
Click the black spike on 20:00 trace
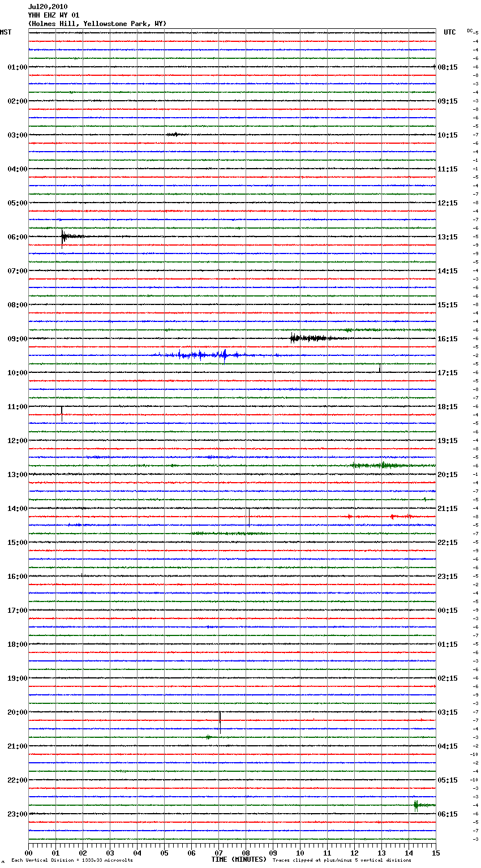point(220,721)
